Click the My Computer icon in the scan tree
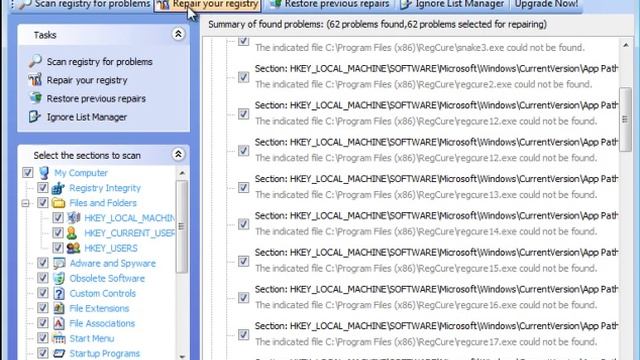The height and width of the screenshot is (360, 640). pos(44,173)
